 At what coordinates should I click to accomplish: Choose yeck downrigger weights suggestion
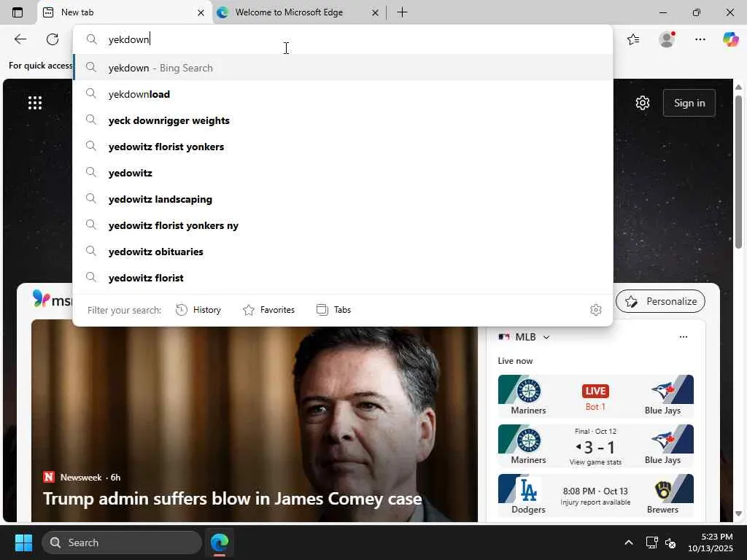point(343,120)
